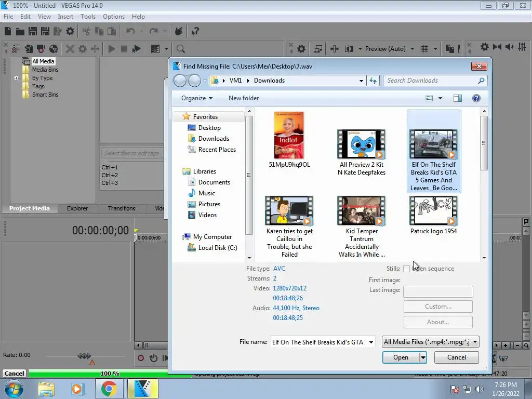Click the Open project folder icon
Screen dimensions: 532x399
(20, 32)
